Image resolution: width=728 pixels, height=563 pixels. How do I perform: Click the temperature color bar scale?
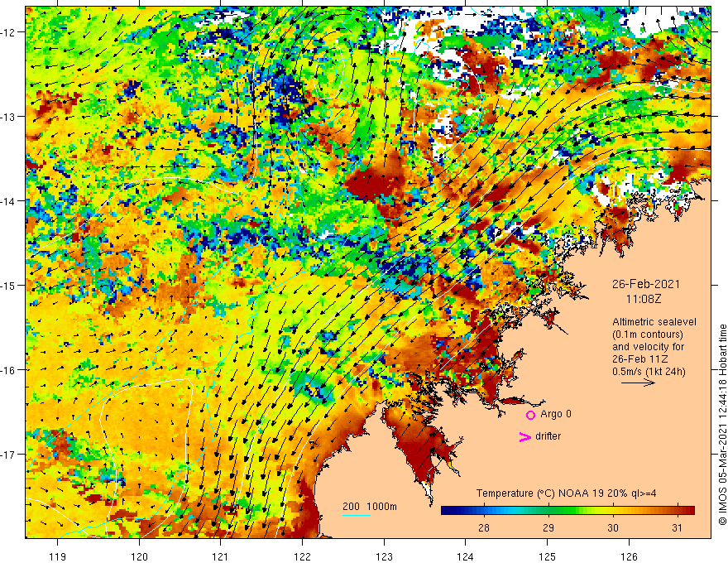(568, 511)
